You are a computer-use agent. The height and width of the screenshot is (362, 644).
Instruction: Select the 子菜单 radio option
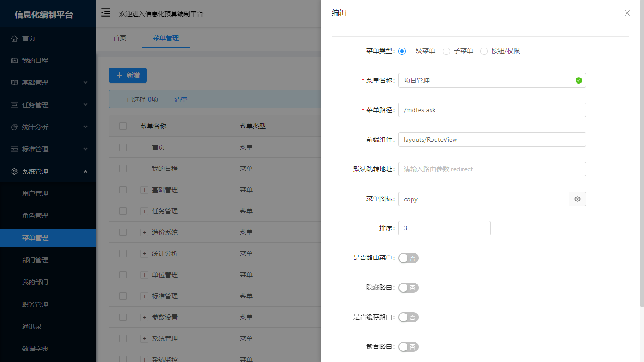[446, 51]
